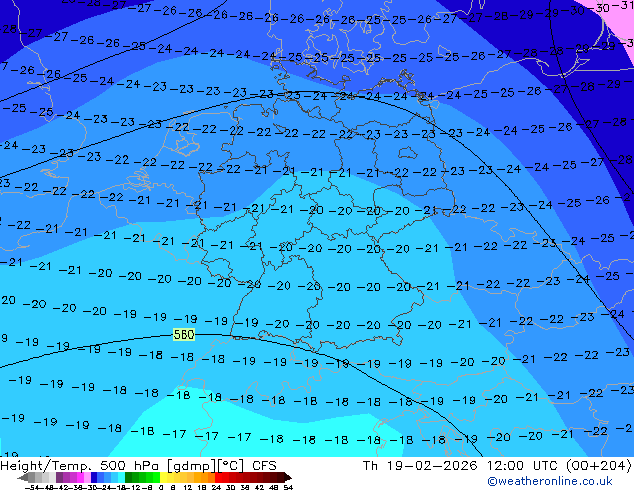Pick the lightest cyan legend swatch at -18
This screenshot has height=490, width=634.
[122, 477]
